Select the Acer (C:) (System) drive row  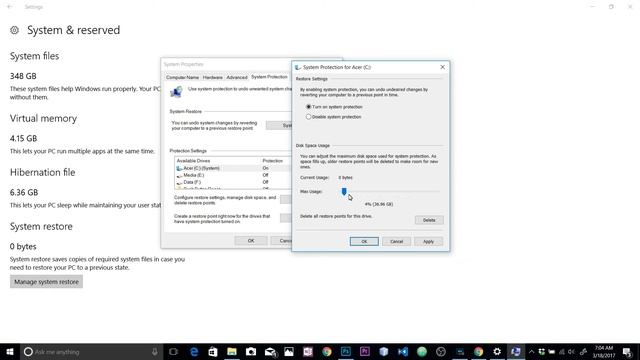click(233, 168)
